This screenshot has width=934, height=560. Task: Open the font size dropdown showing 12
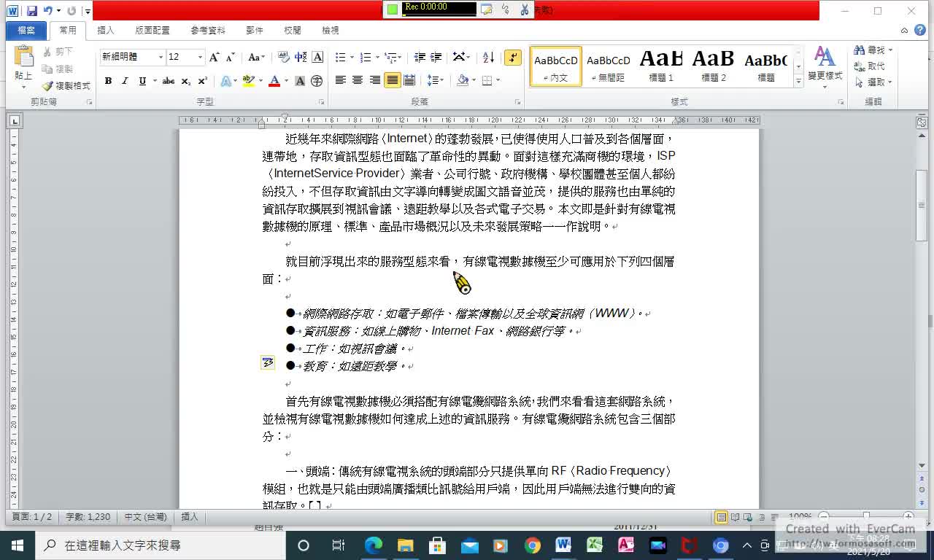(200, 57)
